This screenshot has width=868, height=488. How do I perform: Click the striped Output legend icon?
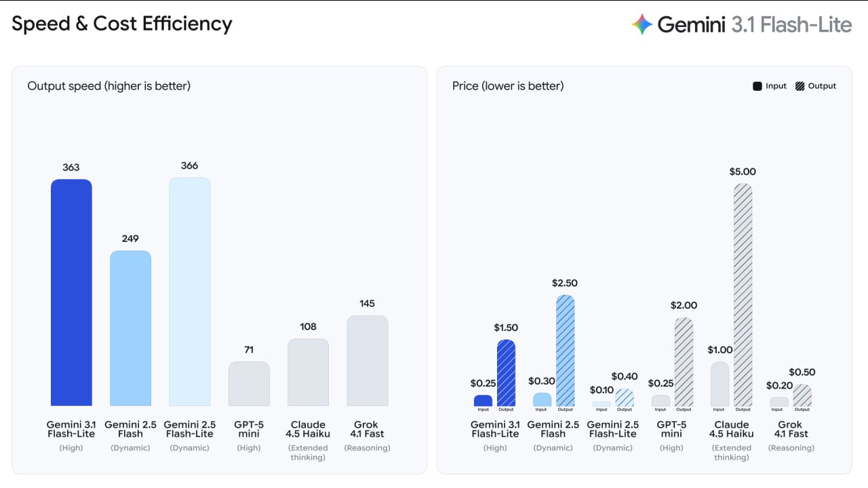[800, 86]
